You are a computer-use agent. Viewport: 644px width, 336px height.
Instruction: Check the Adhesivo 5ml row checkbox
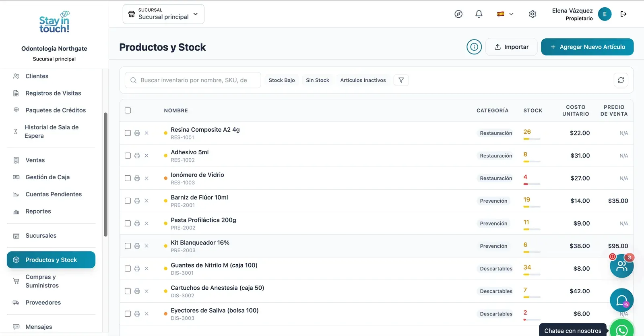128,156
